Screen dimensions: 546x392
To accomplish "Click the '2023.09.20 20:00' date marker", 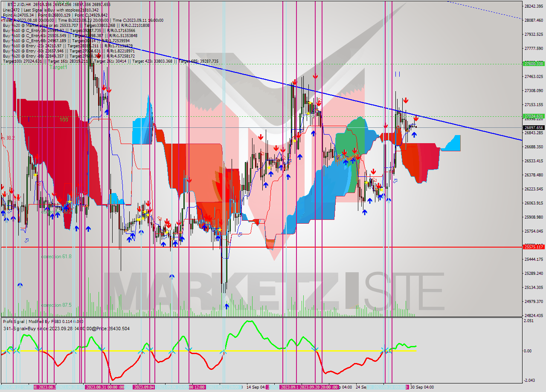I will pos(319,387).
